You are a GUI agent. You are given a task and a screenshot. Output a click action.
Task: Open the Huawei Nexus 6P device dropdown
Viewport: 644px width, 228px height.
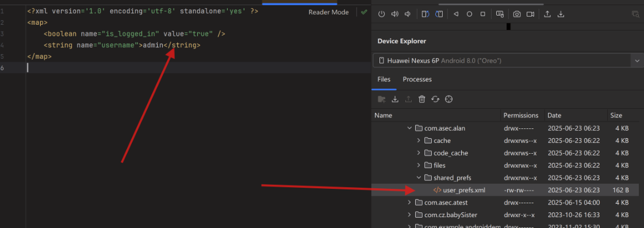637,61
